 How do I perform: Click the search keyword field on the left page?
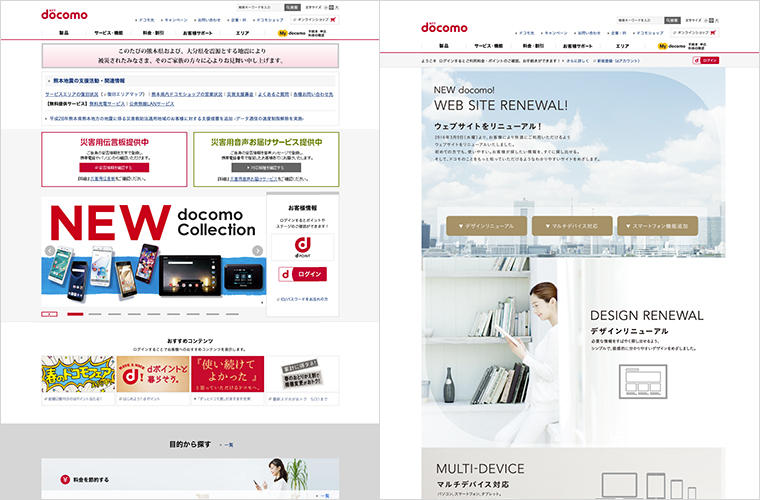[260, 7]
